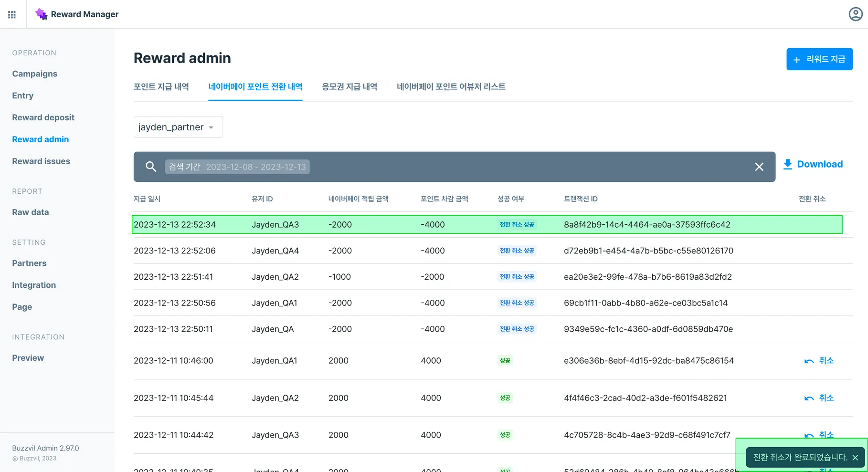Dismiss the 전환 취소 완료 toast notification
The image size is (868, 472).
point(855,458)
